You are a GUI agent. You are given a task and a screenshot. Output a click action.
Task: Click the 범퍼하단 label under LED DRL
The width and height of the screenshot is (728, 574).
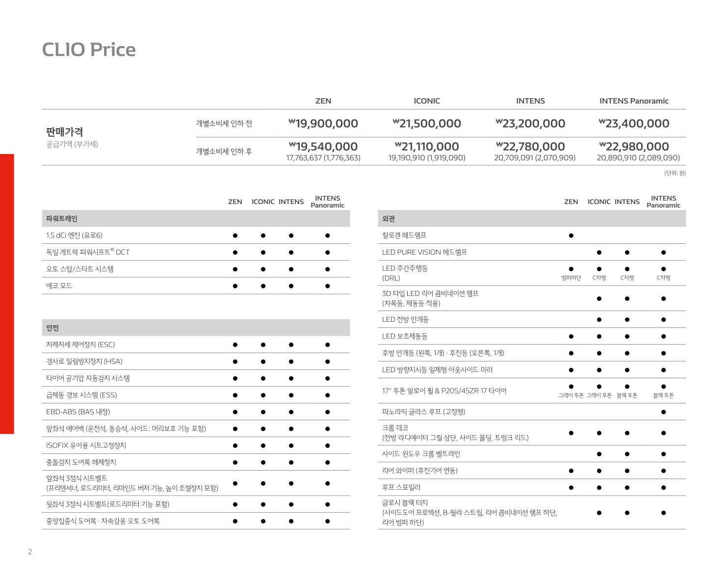[571, 278]
